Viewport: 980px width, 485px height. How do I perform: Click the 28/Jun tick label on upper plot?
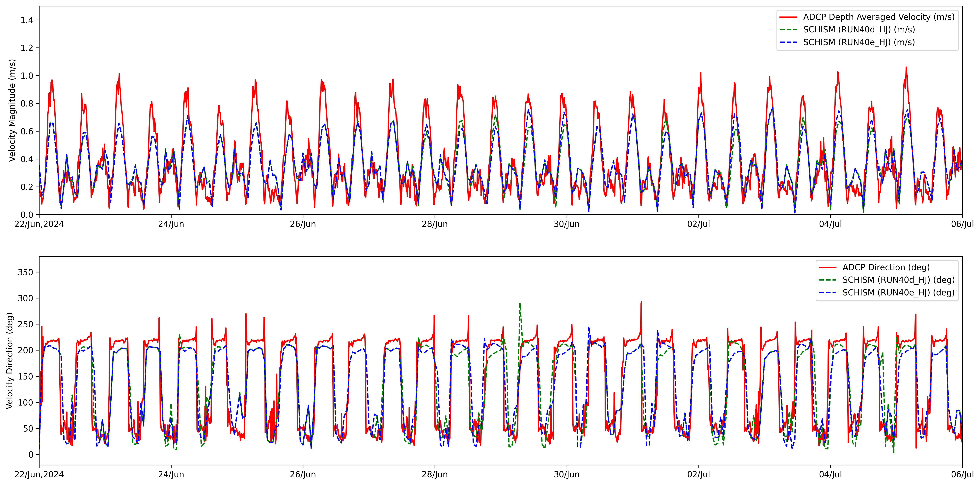point(434,224)
